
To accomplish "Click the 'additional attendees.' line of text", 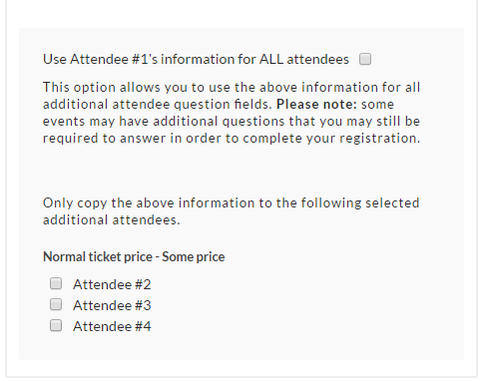I will tap(112, 220).
